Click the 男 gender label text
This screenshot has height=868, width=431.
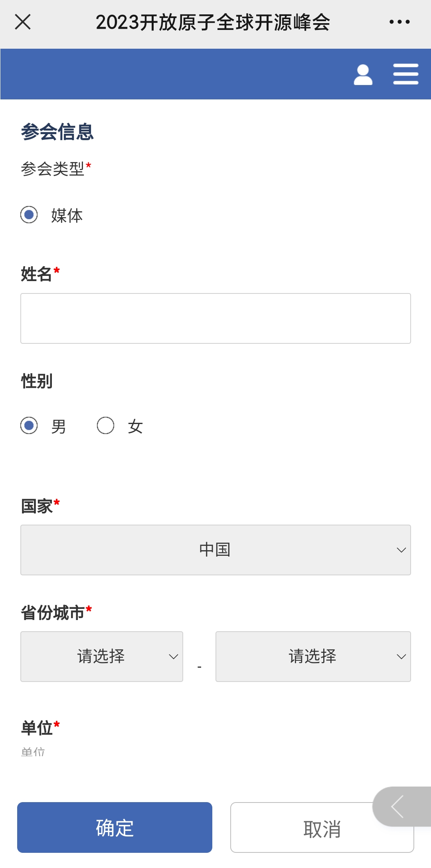[x=59, y=426]
